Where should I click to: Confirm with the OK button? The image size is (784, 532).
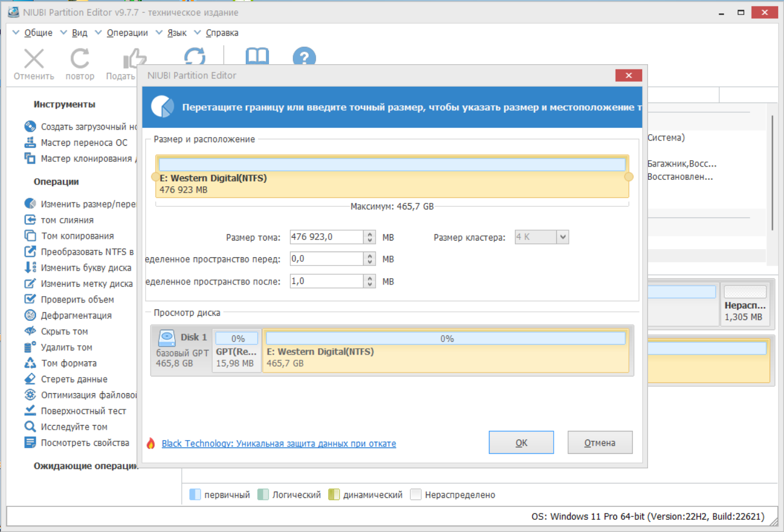tap(521, 442)
